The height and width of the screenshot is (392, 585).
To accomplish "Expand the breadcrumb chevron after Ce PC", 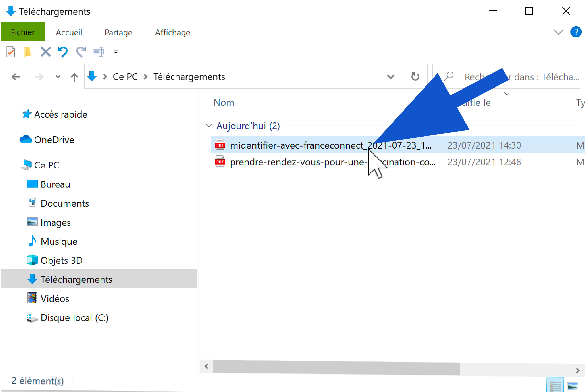I will tap(145, 77).
